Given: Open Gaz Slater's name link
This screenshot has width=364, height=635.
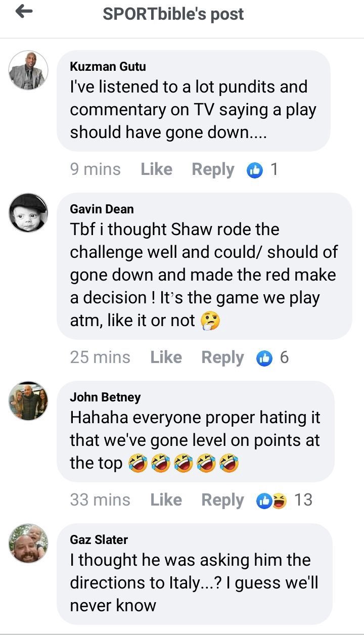Looking at the screenshot, I should click(x=99, y=539).
